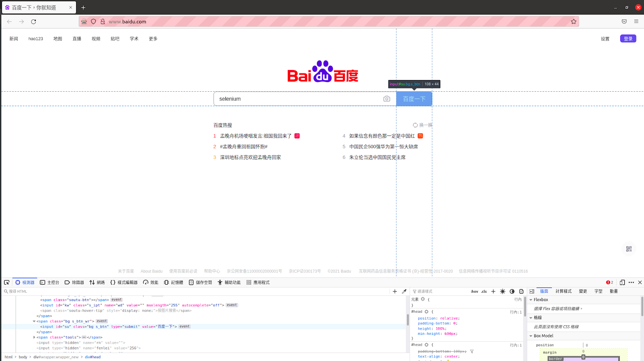Click event badge on input#kw node
Viewport: 644px width, 361px height.
pos(232,305)
